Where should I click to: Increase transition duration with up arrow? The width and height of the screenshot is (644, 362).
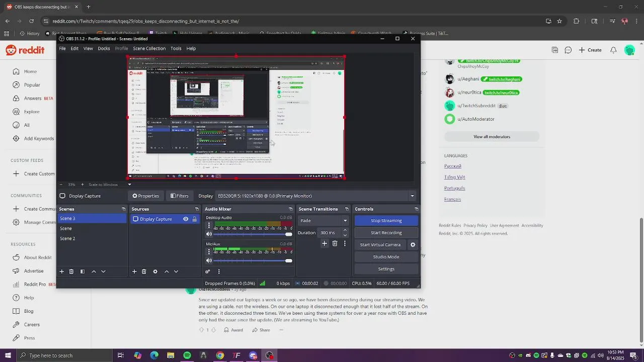coord(345,230)
